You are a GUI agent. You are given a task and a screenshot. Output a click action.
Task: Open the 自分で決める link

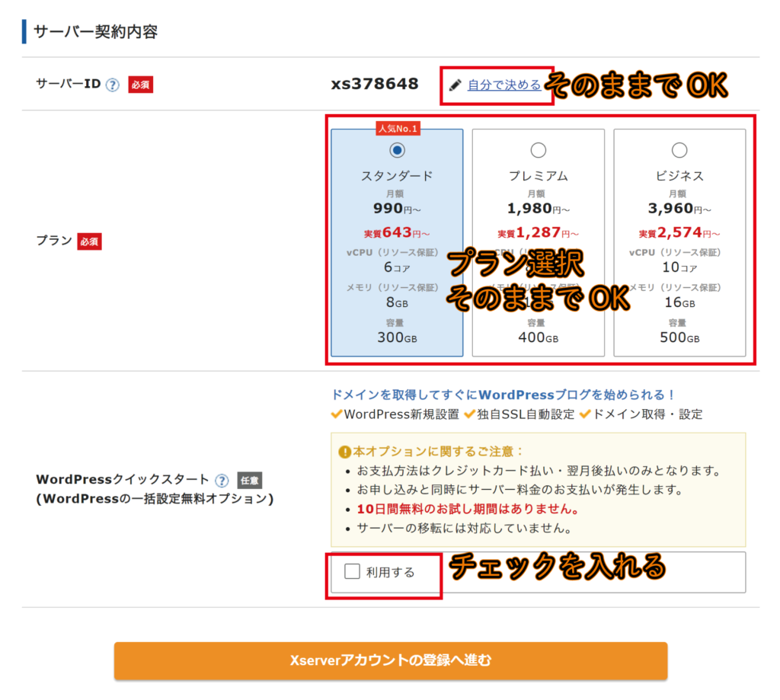click(504, 85)
